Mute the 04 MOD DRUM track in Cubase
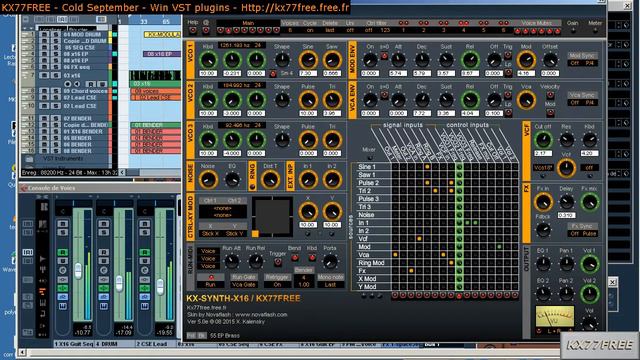This screenshot has height=360, width=640. click(44, 35)
